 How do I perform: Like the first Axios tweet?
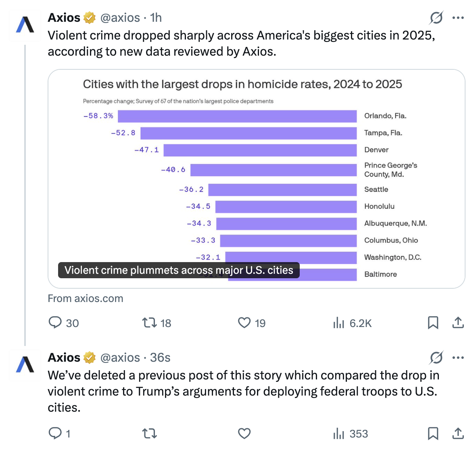point(244,323)
